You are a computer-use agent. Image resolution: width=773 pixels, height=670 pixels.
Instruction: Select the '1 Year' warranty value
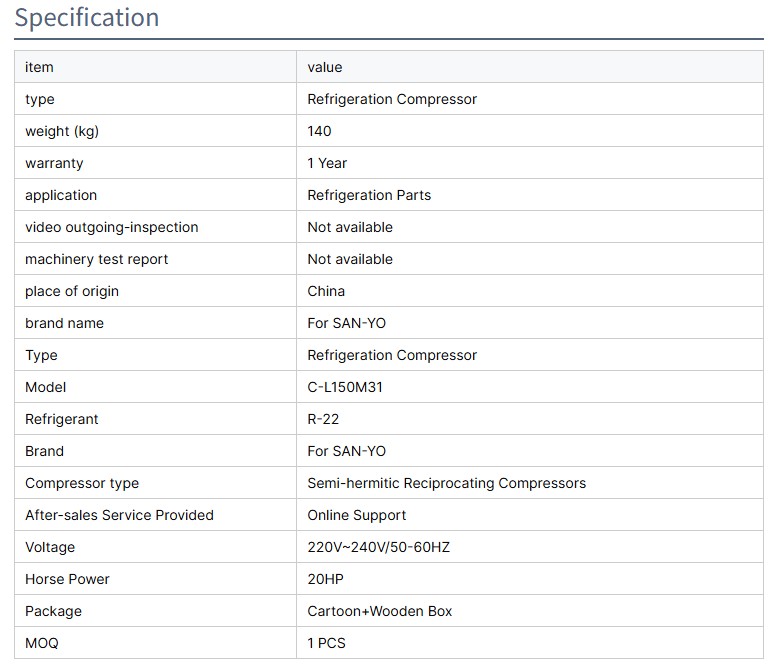pyautogui.click(x=327, y=163)
